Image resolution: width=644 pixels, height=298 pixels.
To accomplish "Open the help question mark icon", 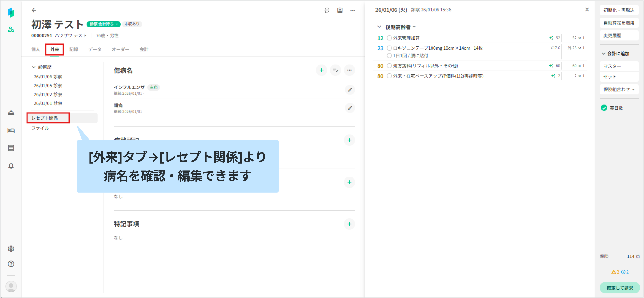I will 11,264.
